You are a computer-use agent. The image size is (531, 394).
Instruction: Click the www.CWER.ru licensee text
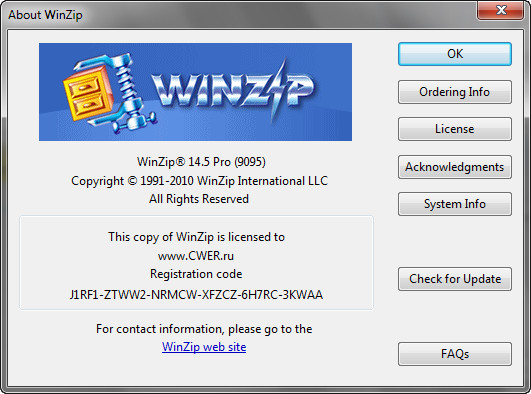click(196, 256)
